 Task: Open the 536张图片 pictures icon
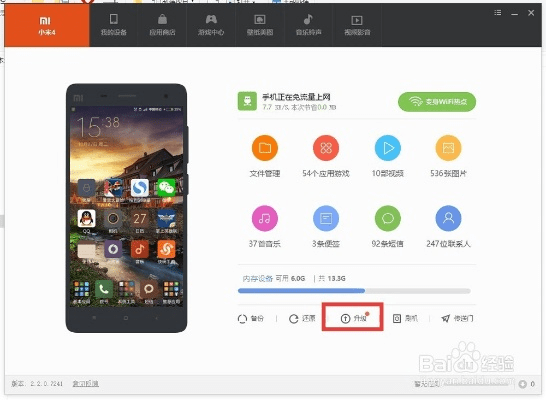tap(448, 148)
